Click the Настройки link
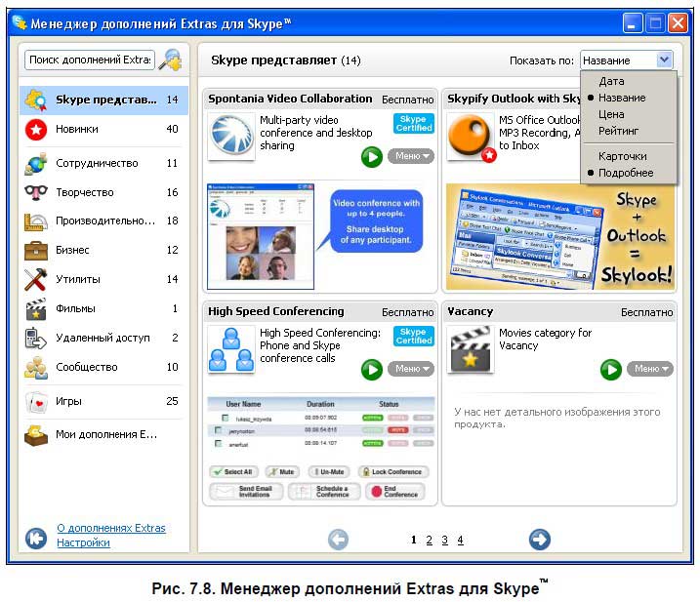 click(x=83, y=543)
